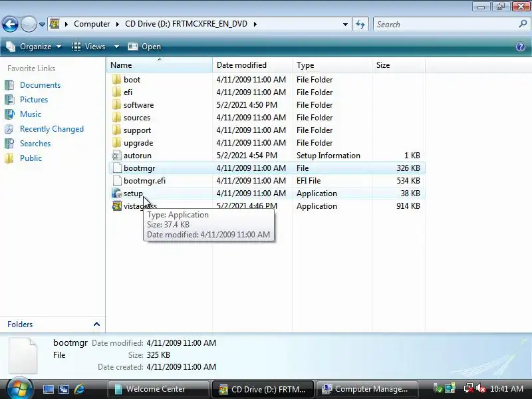Click the CD Drive (D:) taskbar button
Viewport: 532px width, 399px height.
(x=263, y=389)
